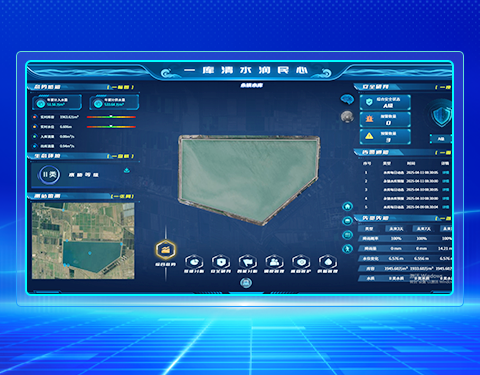Image resolution: width=480 pixels, height=375 pixels.
Task: Click the yellow bracket link in water-quality panel header
Action: tap(120, 156)
